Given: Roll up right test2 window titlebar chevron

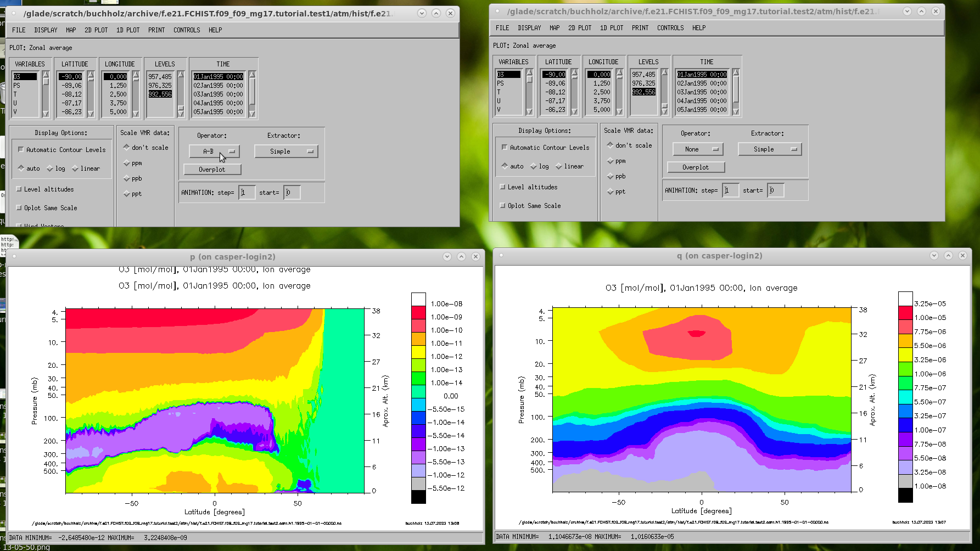Looking at the screenshot, I should tap(907, 11).
